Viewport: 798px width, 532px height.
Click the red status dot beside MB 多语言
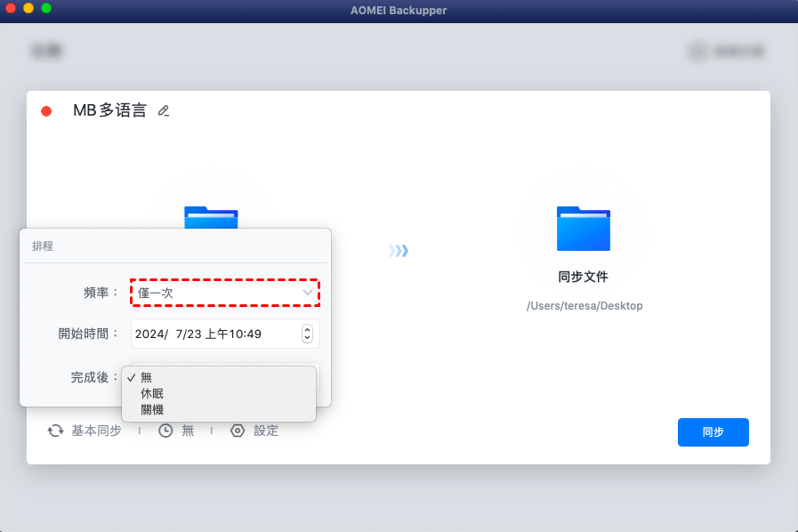(46, 111)
